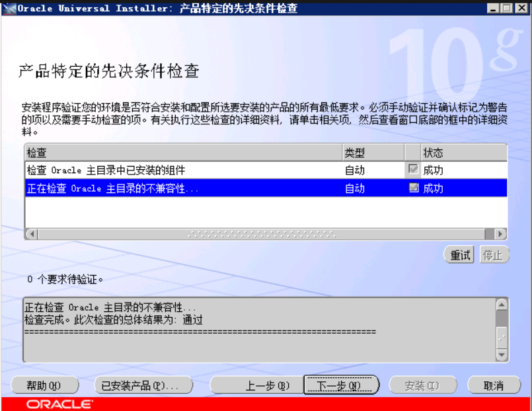The height and width of the screenshot is (411, 532).
Task: Click the 类型 column header
Action: click(373, 152)
